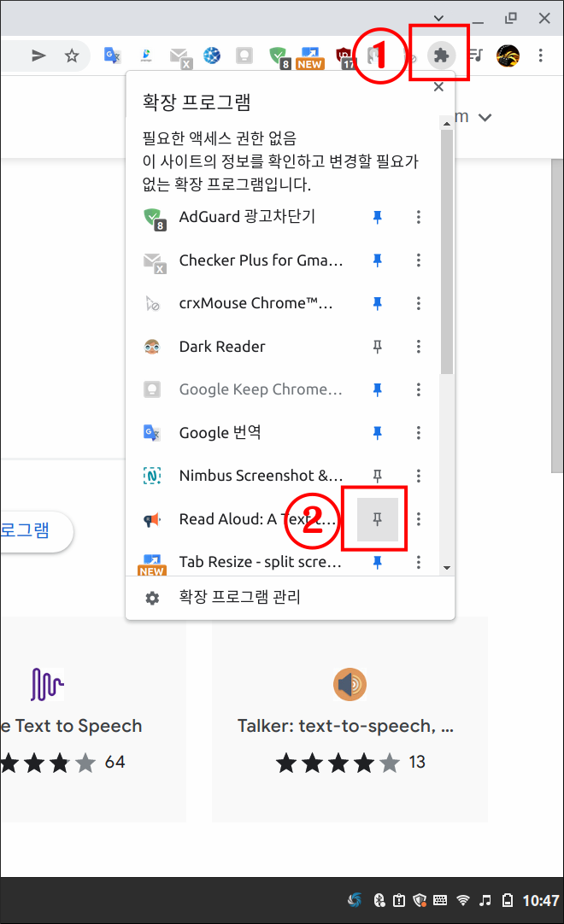This screenshot has width=564, height=924.
Task: Open the Chrome tab search dropdown arrow
Action: pos(438,18)
